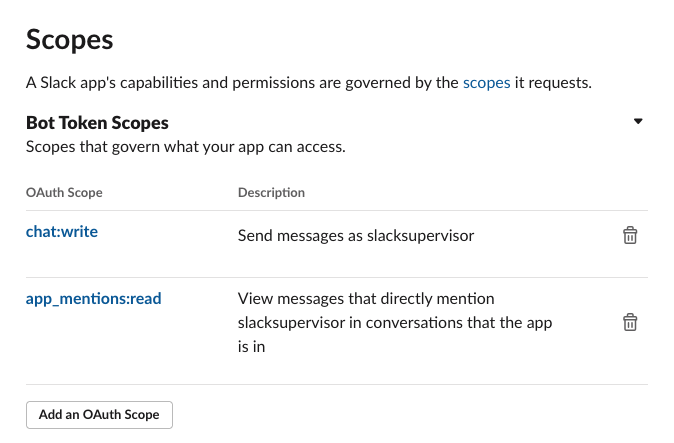Image resolution: width=674 pixels, height=443 pixels.
Task: Select the Bot Token Scopes heading
Action: 97,123
